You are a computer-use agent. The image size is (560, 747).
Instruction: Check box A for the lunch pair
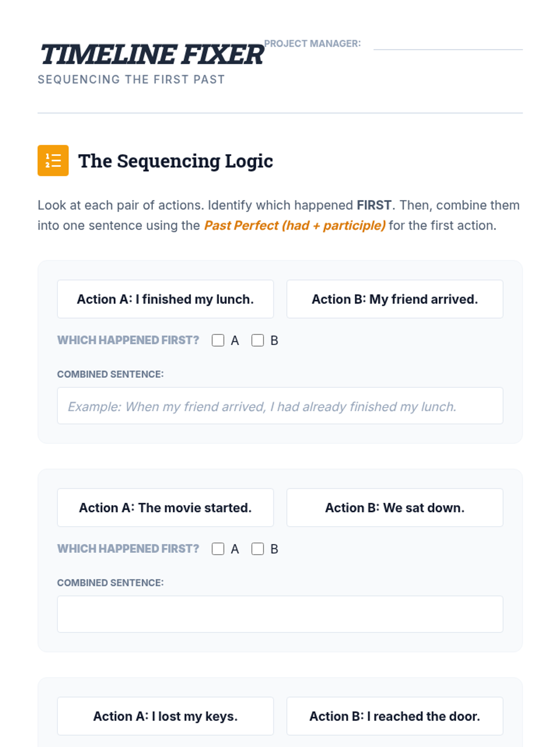click(218, 340)
